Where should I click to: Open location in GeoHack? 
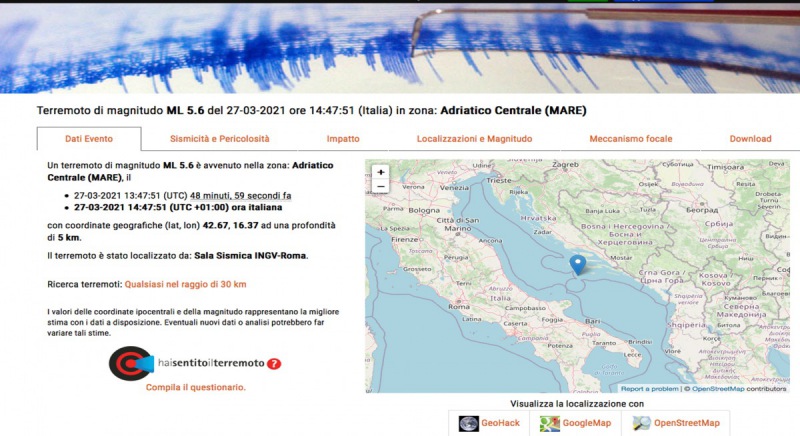[x=490, y=424]
